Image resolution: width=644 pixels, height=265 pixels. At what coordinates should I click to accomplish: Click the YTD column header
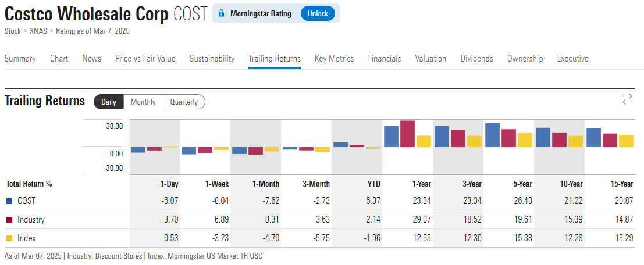[373, 184]
